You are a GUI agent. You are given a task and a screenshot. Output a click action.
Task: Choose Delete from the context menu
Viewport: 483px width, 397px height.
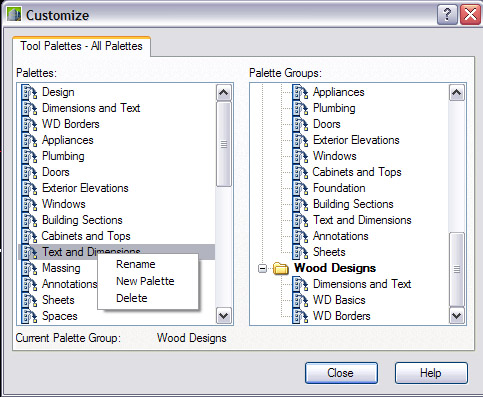coord(132,298)
